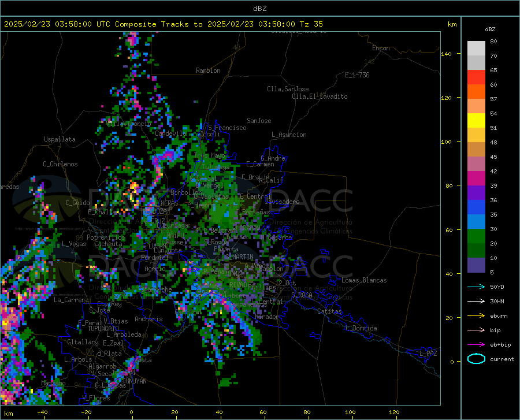Click the 140 km tick on right axis

pos(447,54)
